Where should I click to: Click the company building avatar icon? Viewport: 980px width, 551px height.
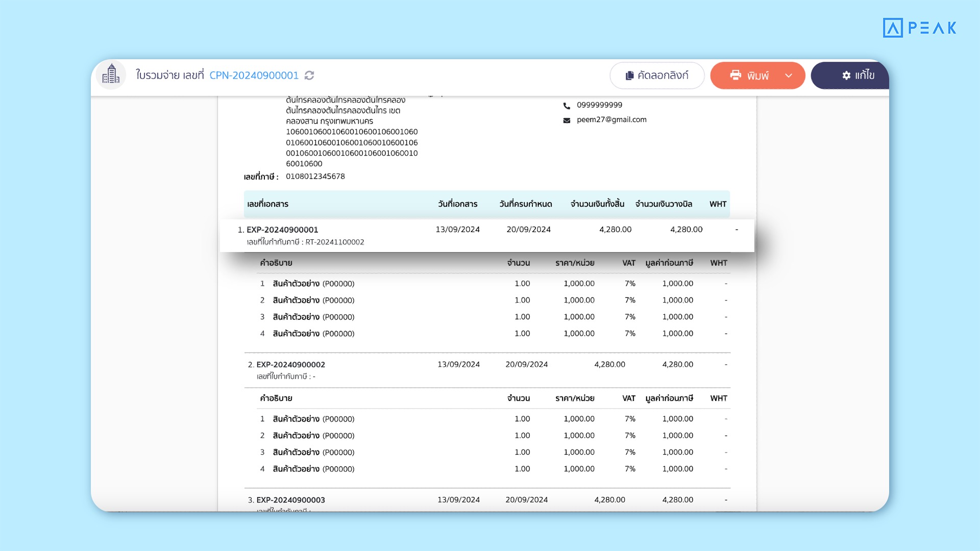point(111,75)
